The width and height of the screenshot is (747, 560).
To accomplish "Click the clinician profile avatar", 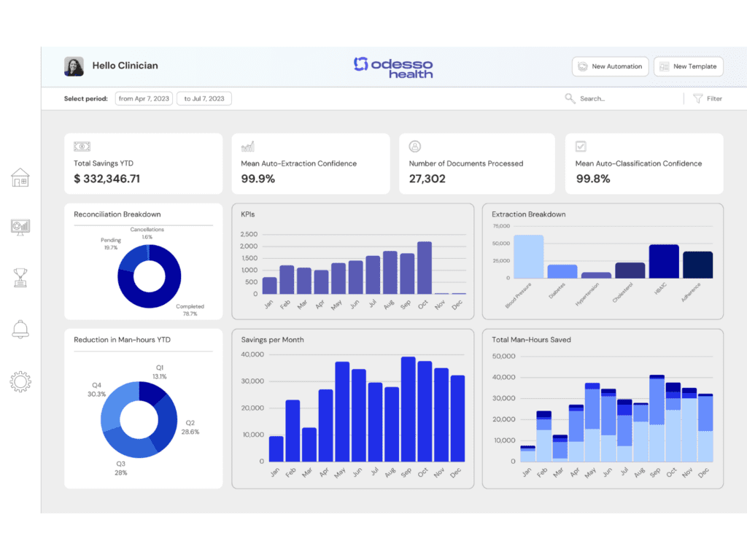I will click(74, 66).
